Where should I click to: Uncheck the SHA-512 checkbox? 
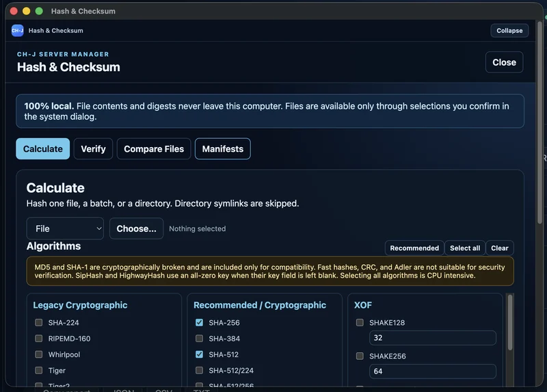click(199, 354)
